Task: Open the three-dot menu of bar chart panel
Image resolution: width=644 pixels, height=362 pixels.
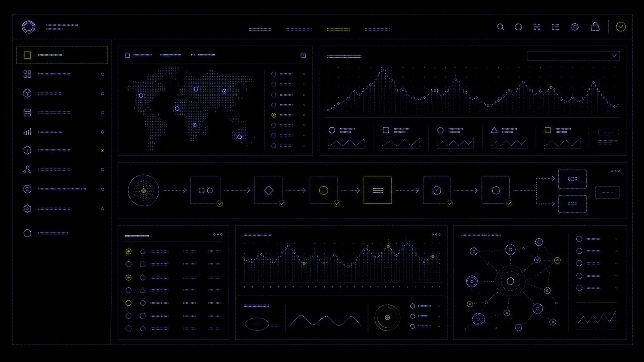Action: click(x=436, y=234)
